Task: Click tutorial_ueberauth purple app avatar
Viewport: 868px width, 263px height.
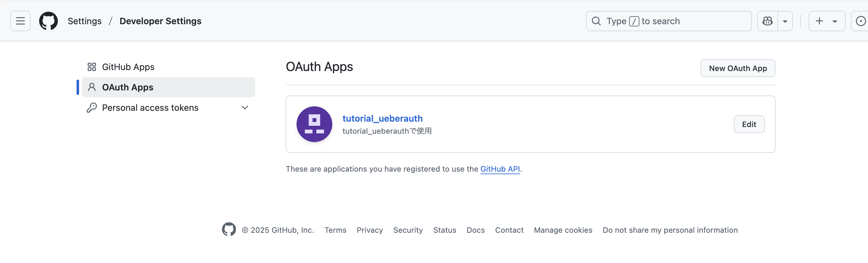Action: [x=314, y=124]
